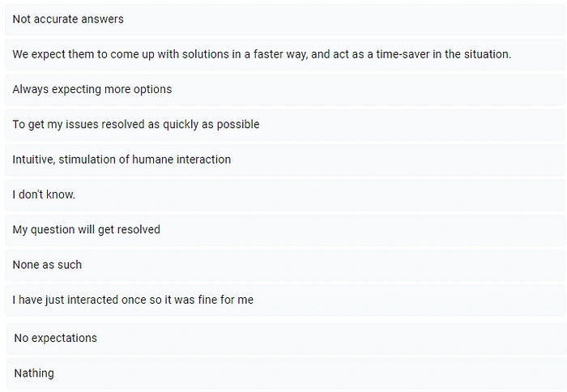The width and height of the screenshot is (567, 392).
Task: Click the 'No expectations' response row
Action: click(286, 339)
